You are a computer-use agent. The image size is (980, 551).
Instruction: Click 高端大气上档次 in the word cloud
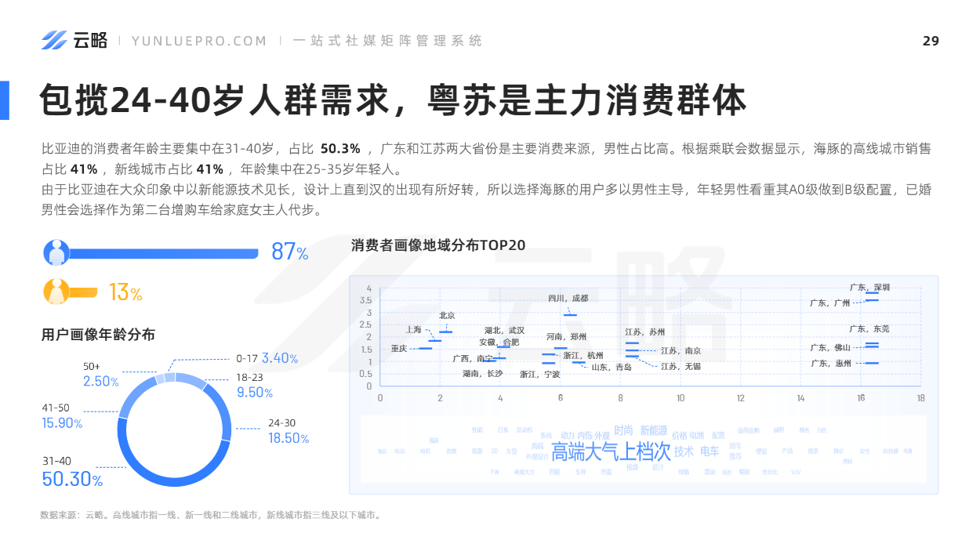tap(611, 452)
